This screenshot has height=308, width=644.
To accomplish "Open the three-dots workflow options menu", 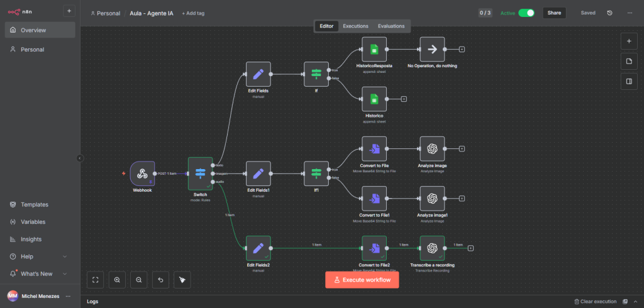I will (x=630, y=13).
